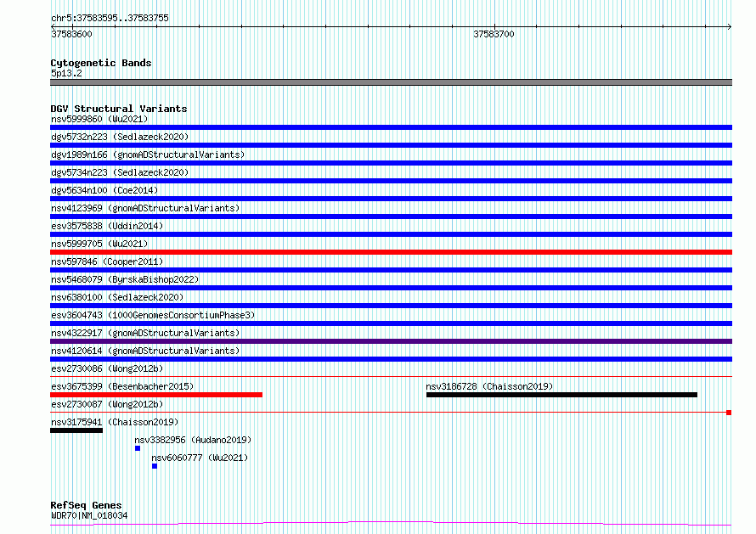Click the small red square ending the esv2730087 track

pos(729,413)
